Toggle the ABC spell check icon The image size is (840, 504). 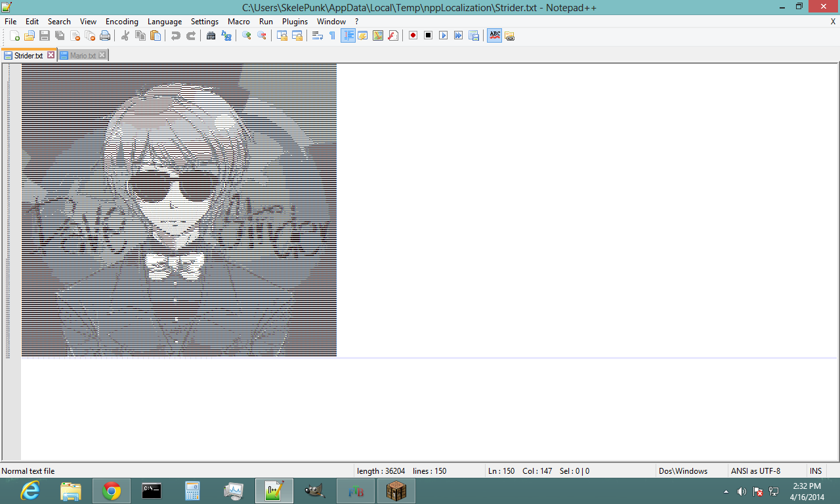tap(494, 35)
